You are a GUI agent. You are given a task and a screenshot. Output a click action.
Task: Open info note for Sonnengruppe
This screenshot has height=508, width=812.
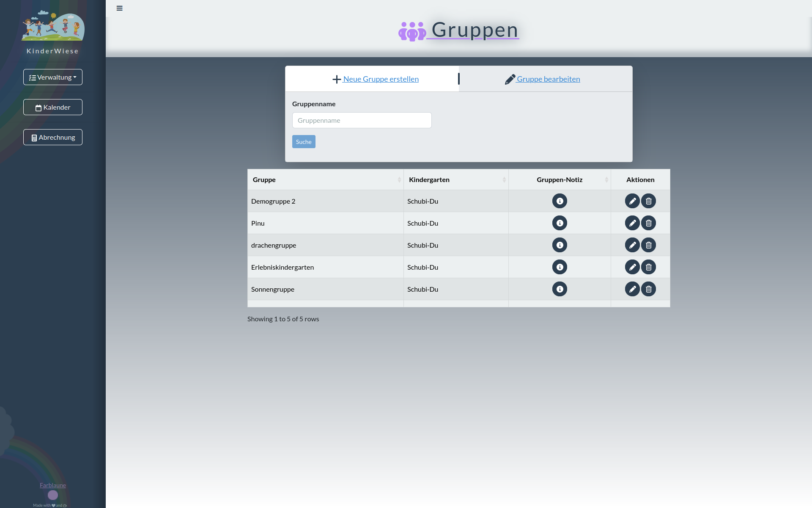coord(560,289)
